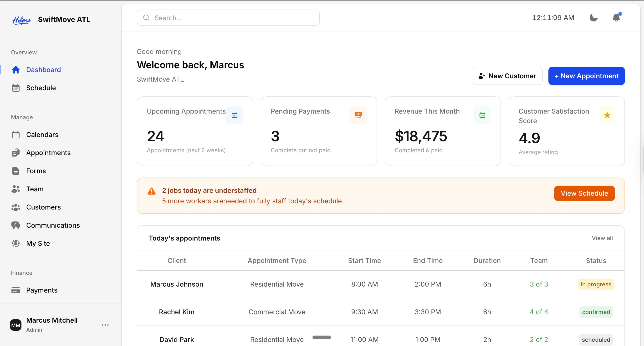Open the Appointments menu item
This screenshot has height=346, width=644.
click(48, 153)
